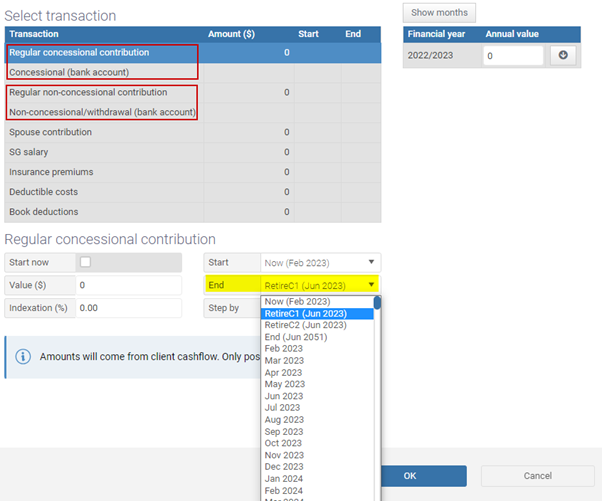Select Aug 2023 from the list
602x501 pixels.
click(285, 420)
